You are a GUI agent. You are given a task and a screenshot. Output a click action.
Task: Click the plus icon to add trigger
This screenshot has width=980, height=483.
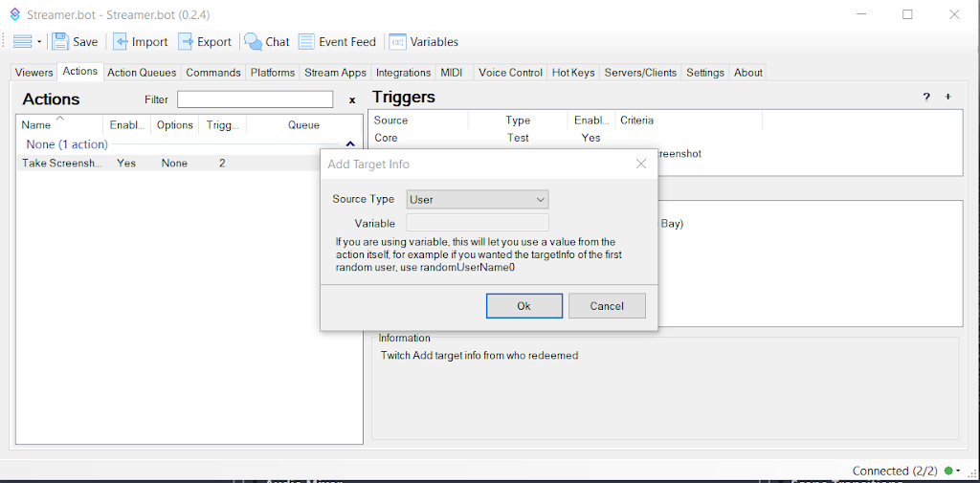pyautogui.click(x=948, y=98)
